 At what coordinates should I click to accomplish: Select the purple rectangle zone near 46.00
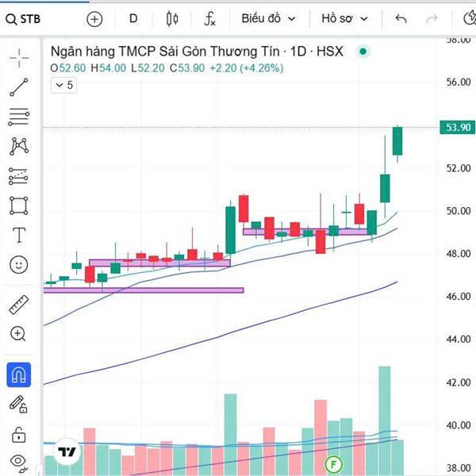tap(144, 290)
